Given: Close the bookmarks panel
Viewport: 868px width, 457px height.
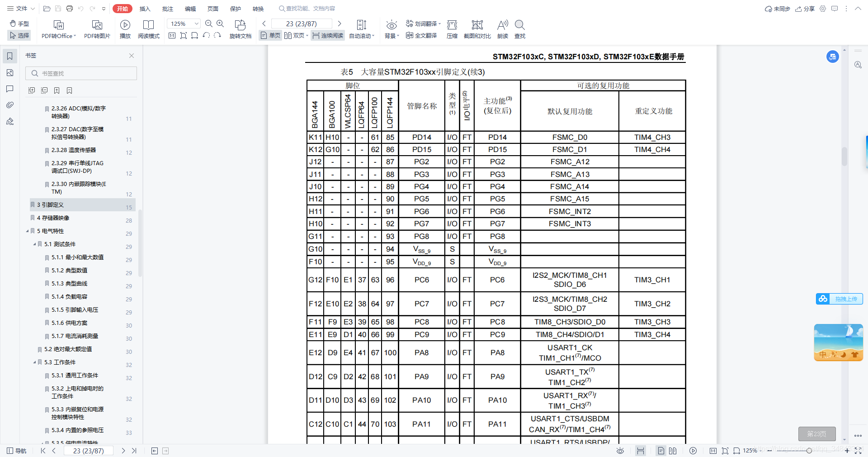Looking at the screenshot, I should tap(132, 56).
